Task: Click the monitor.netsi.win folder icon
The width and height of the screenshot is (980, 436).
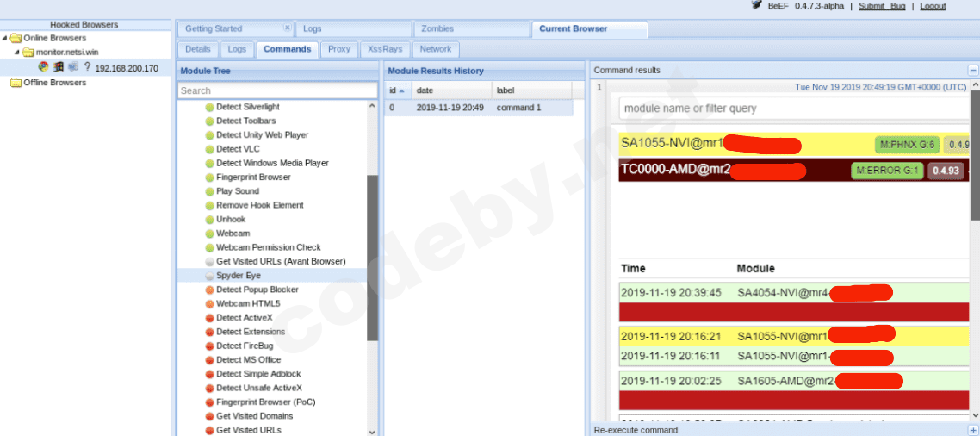Action: [x=28, y=53]
